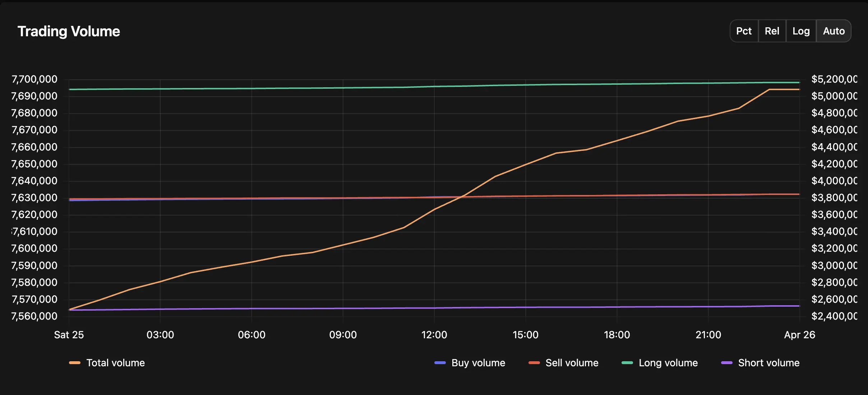Select the Rel scale option

point(772,31)
